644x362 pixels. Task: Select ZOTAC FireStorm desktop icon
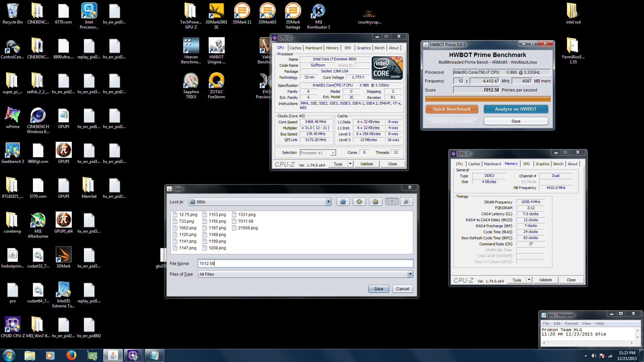tap(216, 86)
